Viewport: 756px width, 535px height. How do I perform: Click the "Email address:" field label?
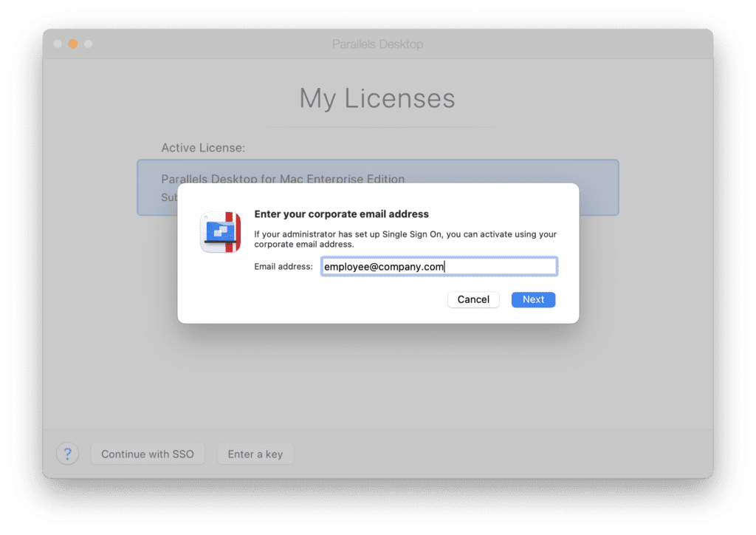[x=283, y=267]
